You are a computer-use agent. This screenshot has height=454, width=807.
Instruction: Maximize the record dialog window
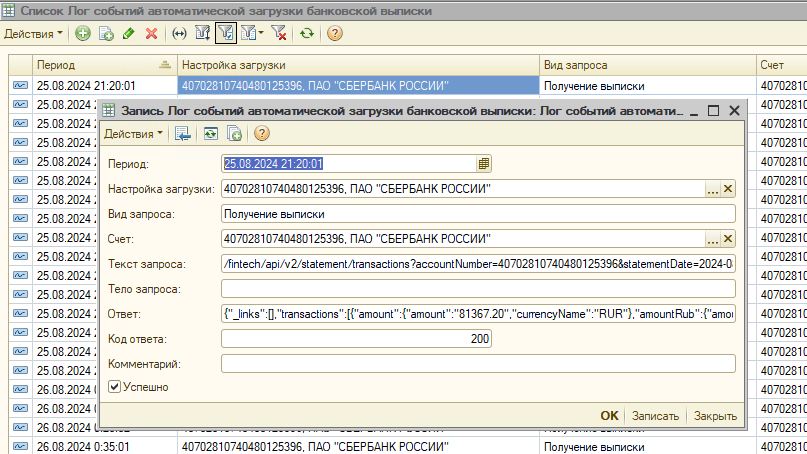click(713, 111)
